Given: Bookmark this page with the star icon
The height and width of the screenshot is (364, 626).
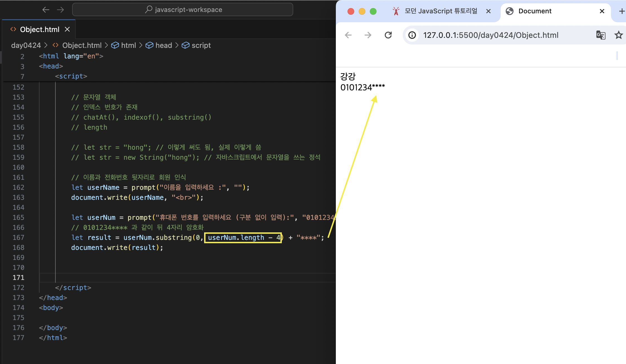Looking at the screenshot, I should pyautogui.click(x=618, y=35).
